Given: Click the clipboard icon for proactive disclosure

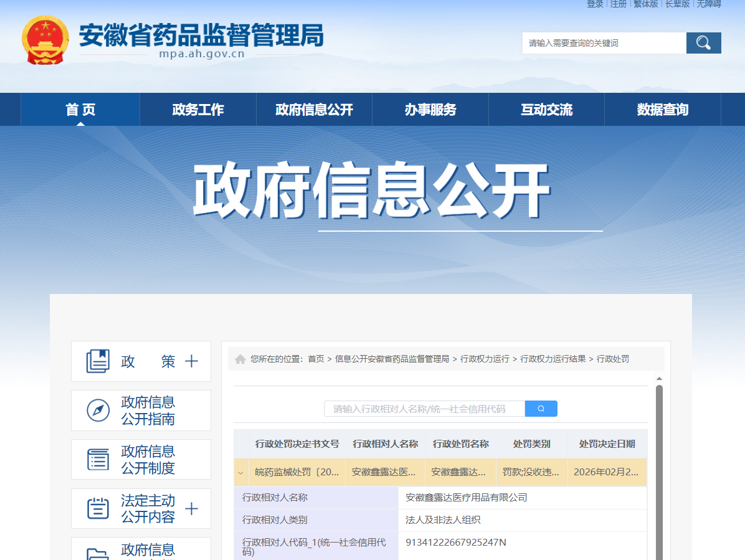Looking at the screenshot, I should click(98, 509).
